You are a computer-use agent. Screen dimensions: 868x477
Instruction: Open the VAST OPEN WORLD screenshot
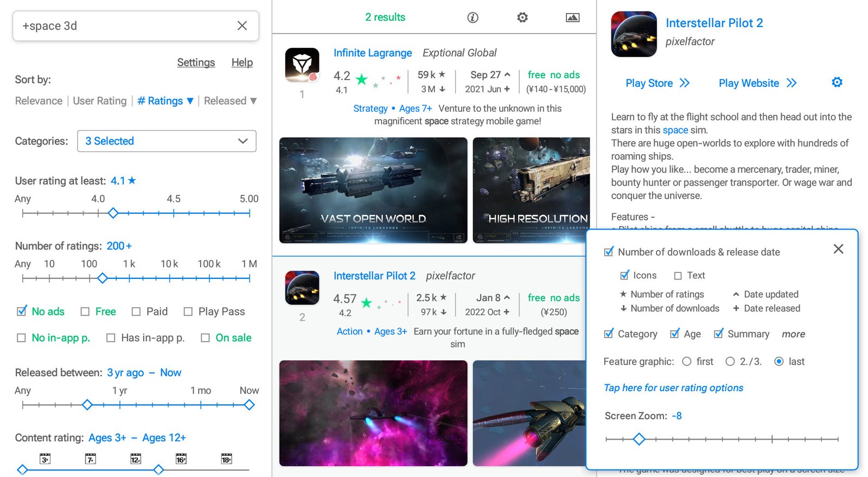pyautogui.click(x=373, y=190)
